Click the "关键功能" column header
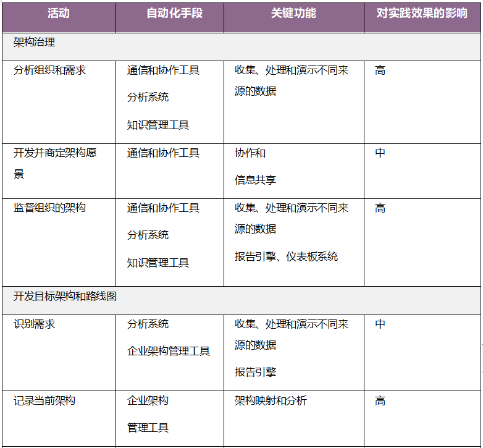483x448 pixels. click(x=293, y=13)
